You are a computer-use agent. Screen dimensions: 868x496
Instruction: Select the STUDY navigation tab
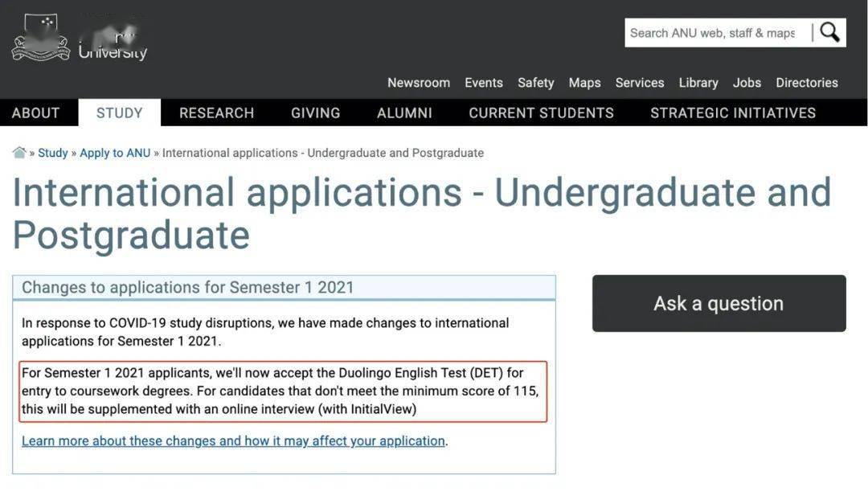120,113
